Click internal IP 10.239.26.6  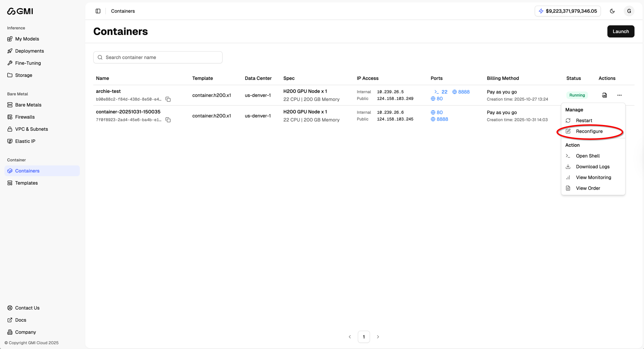390,113
